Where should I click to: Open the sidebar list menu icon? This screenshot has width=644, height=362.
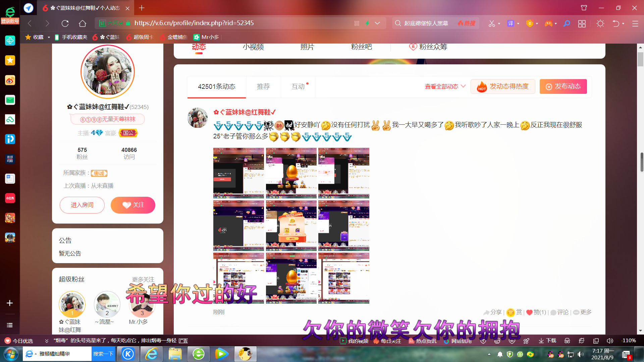pyautogui.click(x=10, y=325)
